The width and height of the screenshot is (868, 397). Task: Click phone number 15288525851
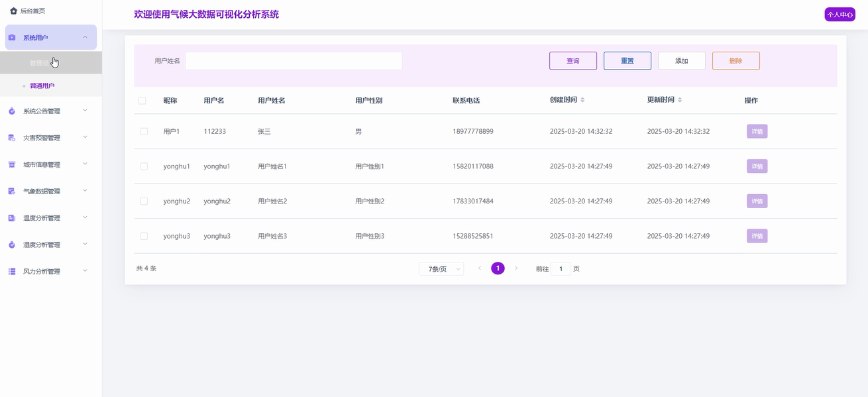(473, 236)
